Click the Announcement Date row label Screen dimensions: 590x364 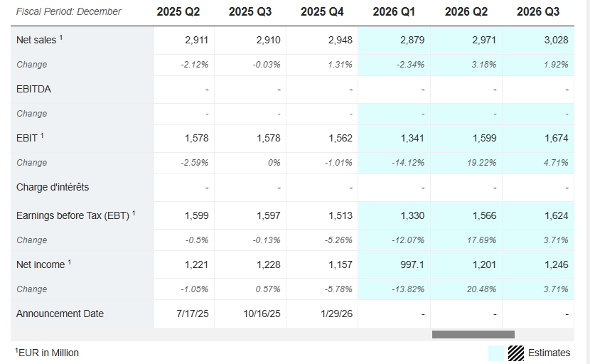click(x=60, y=314)
